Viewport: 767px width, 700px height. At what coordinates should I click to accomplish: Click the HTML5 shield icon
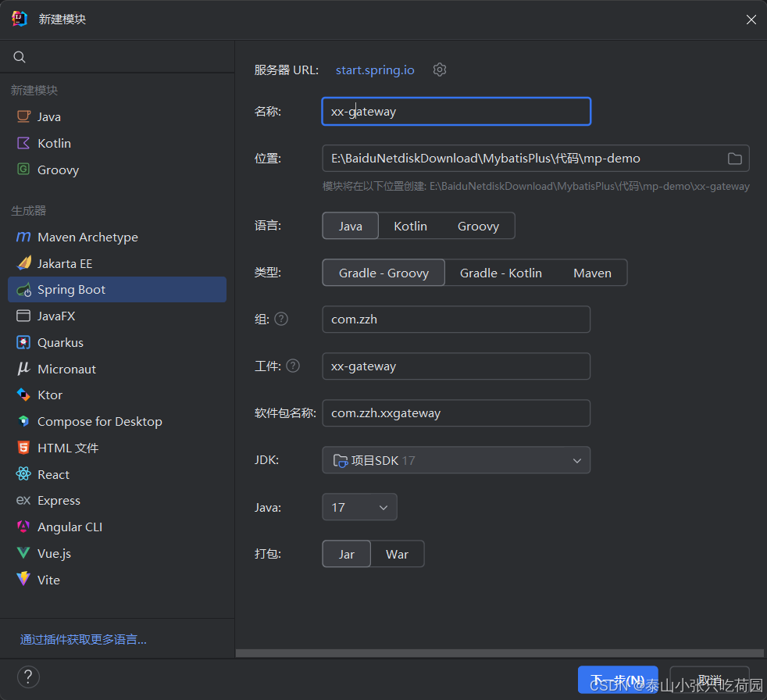point(23,448)
